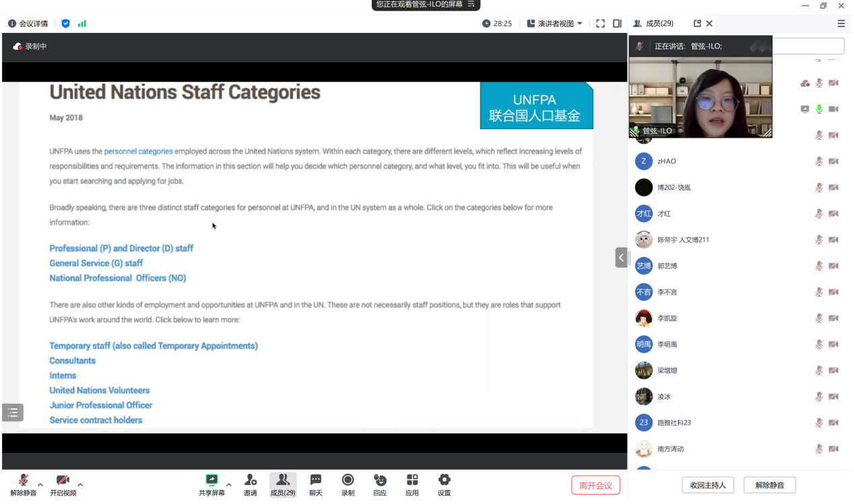This screenshot has width=854, height=504.
Task: Pop out the members panel
Action: [x=697, y=24]
